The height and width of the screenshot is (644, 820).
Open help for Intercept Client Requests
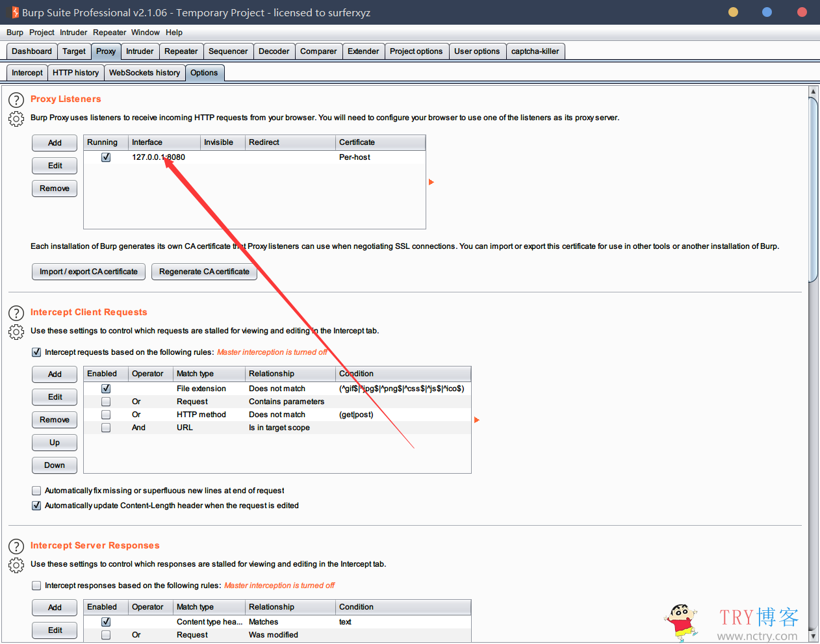[16, 313]
